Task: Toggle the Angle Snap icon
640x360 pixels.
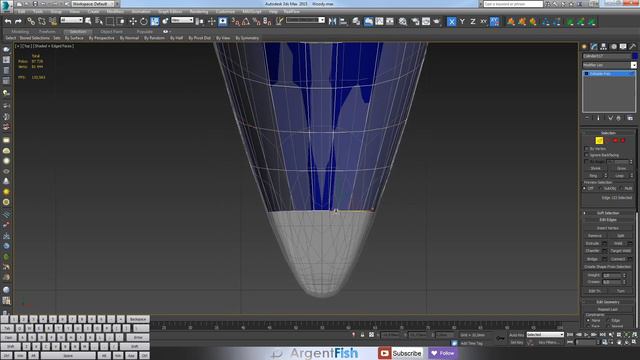Action: 246,21
